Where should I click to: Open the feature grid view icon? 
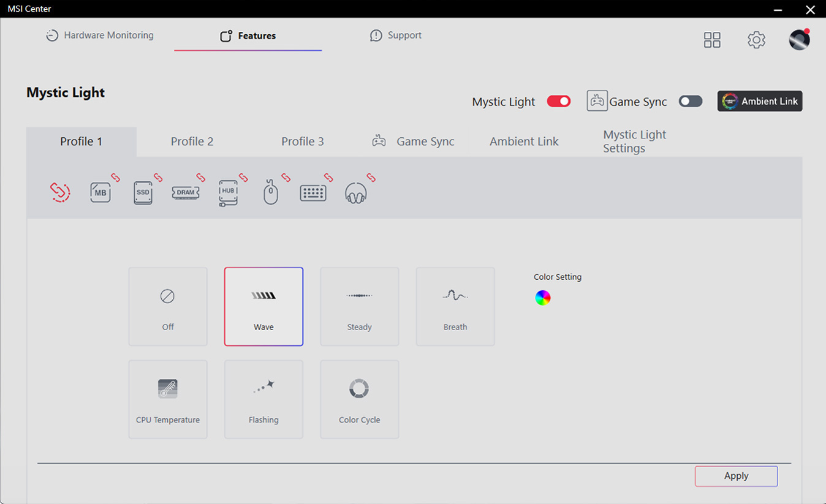point(712,40)
